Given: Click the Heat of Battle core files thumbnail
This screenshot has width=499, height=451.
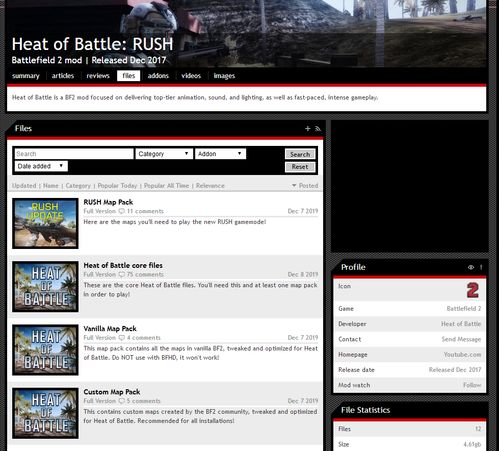Looking at the screenshot, I should (45, 287).
